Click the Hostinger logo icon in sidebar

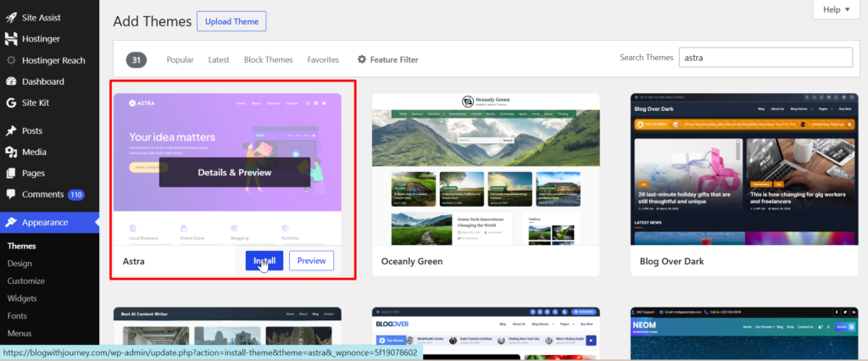click(x=11, y=39)
